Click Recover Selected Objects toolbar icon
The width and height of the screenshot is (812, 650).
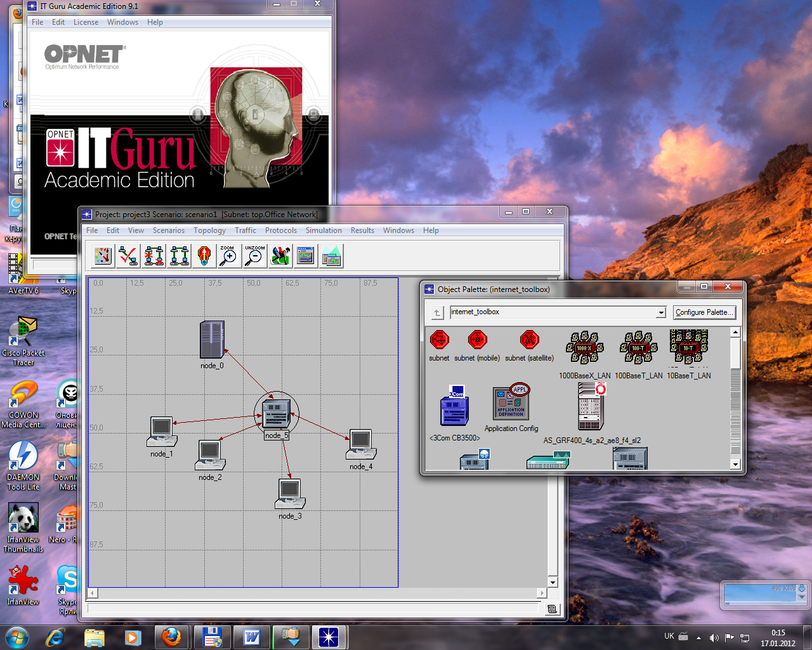click(179, 256)
